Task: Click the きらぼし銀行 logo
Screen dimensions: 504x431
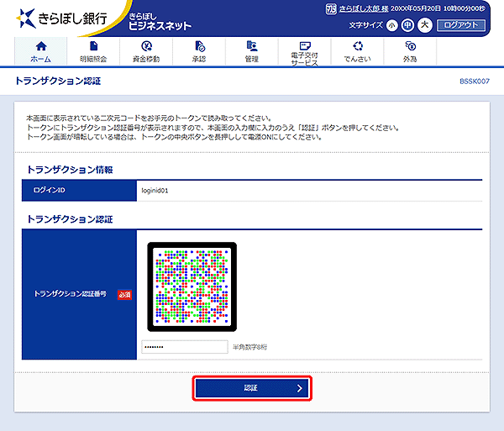Action: pyautogui.click(x=61, y=18)
